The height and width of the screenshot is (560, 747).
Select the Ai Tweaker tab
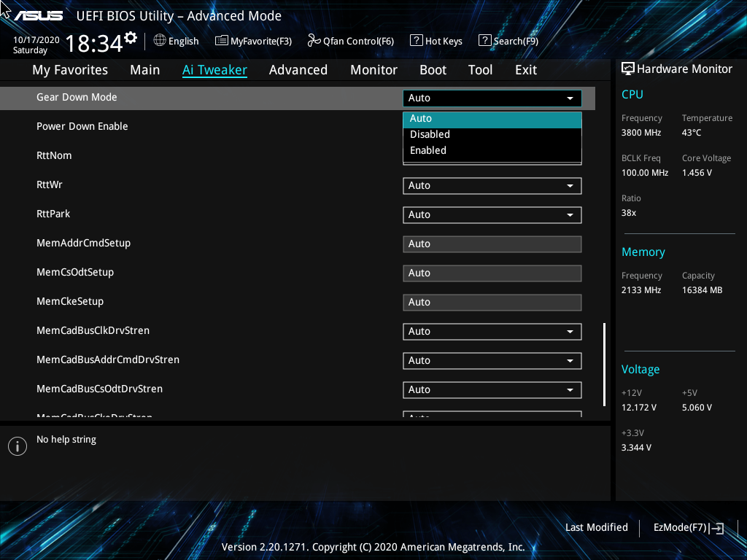pyautogui.click(x=214, y=70)
